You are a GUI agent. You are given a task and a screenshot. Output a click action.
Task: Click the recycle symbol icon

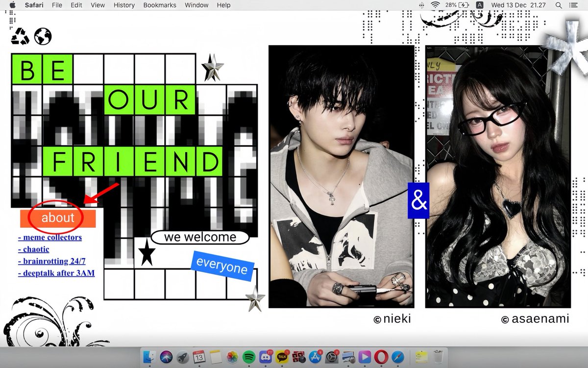click(20, 36)
